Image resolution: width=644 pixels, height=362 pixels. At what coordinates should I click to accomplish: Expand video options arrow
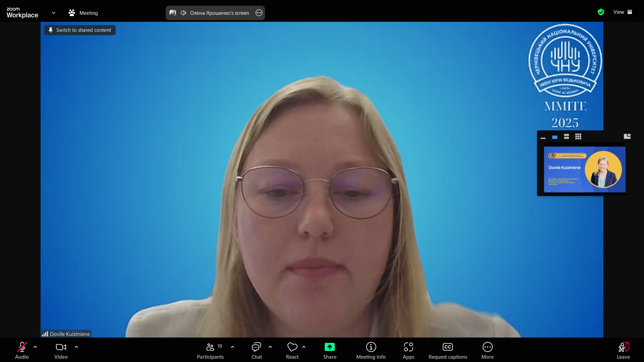tap(76, 347)
